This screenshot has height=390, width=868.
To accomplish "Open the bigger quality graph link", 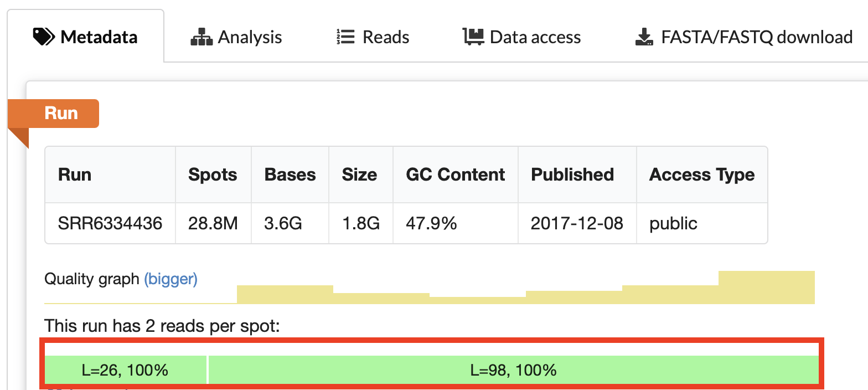I will click(x=170, y=279).
